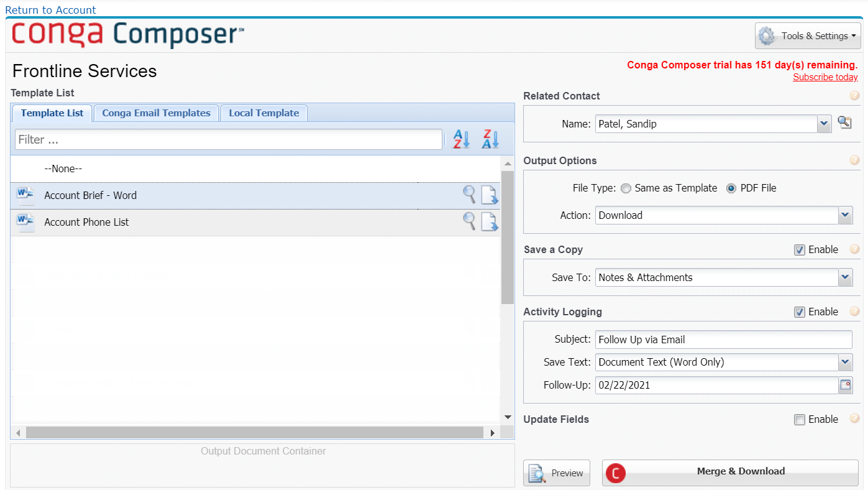868x490 pixels.
Task: Open the Action dropdown
Action: tap(845, 215)
